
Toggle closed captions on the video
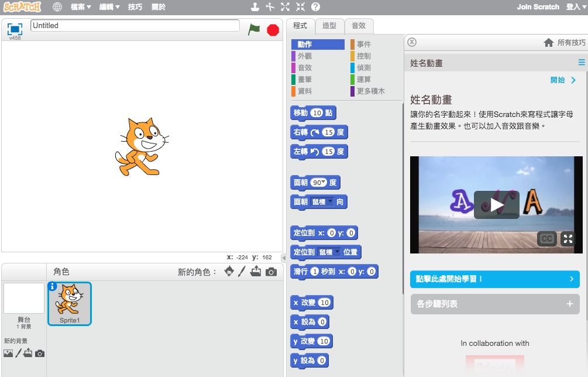click(546, 238)
